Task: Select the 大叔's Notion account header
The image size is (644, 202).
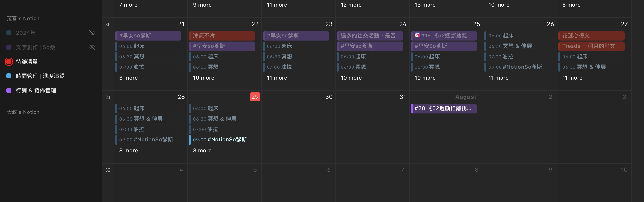Action: tap(23, 112)
